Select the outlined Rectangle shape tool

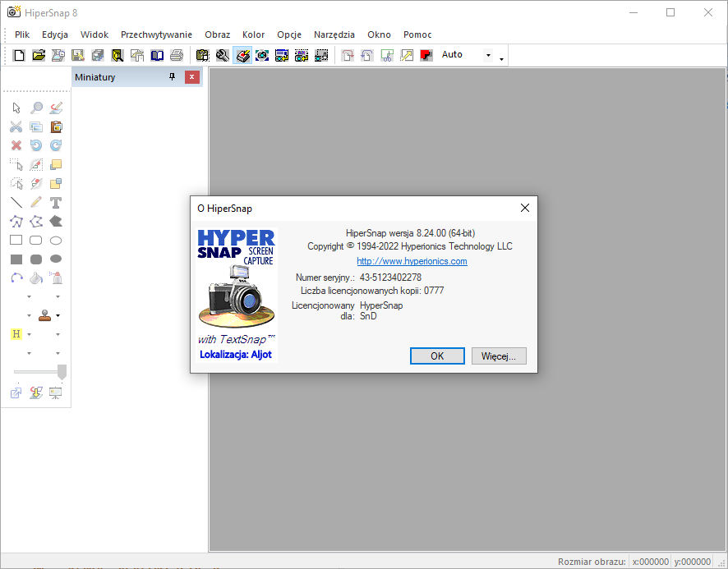(x=16, y=240)
